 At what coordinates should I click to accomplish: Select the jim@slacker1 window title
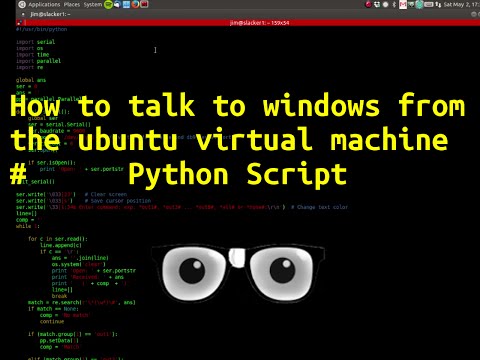coord(50,14)
